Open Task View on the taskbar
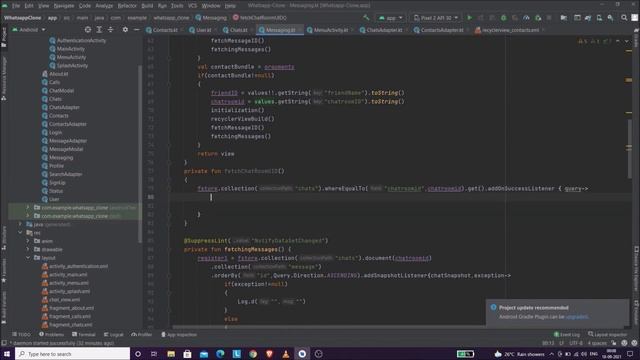 tap(154, 354)
